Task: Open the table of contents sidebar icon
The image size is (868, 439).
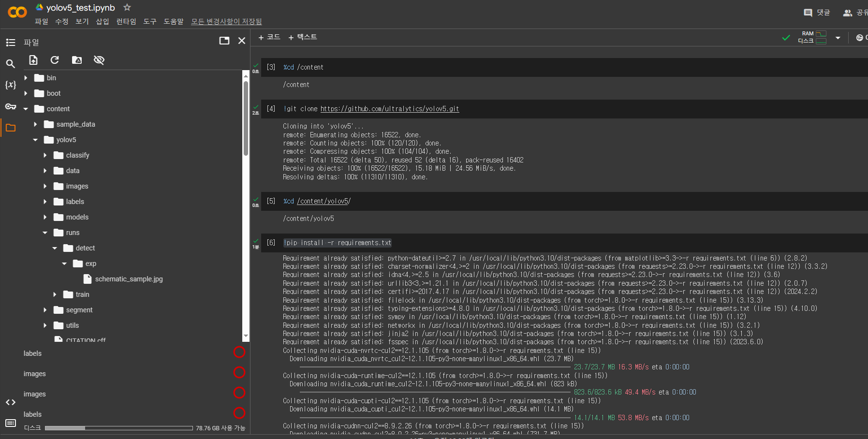Action: [x=11, y=43]
